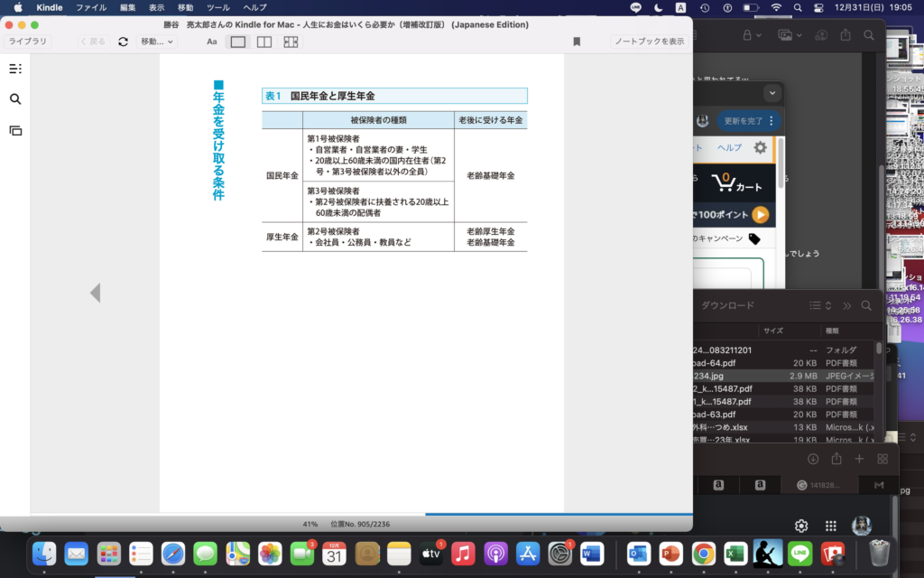The image size is (924, 578).
Task: Switch to multi-column grid view
Action: [291, 42]
